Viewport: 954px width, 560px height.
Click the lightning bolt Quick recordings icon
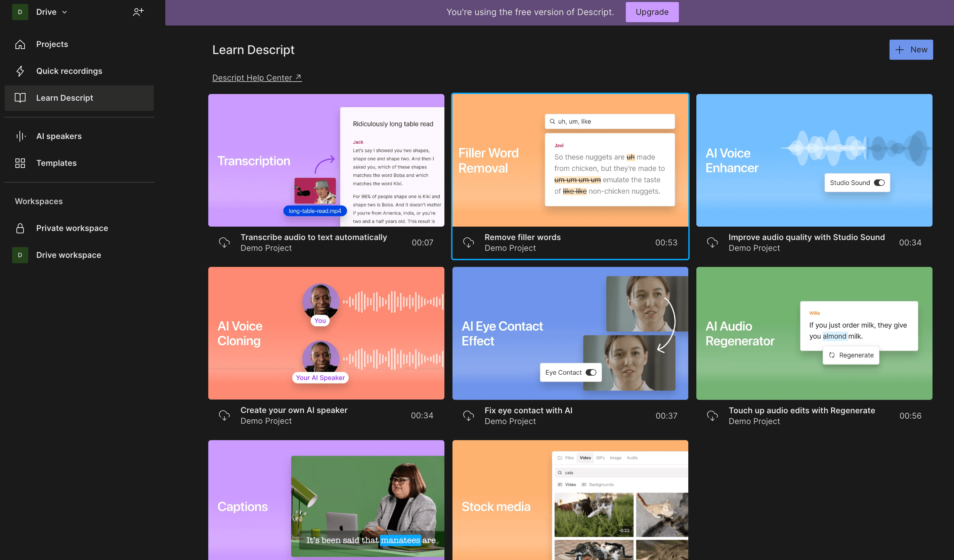tap(20, 71)
